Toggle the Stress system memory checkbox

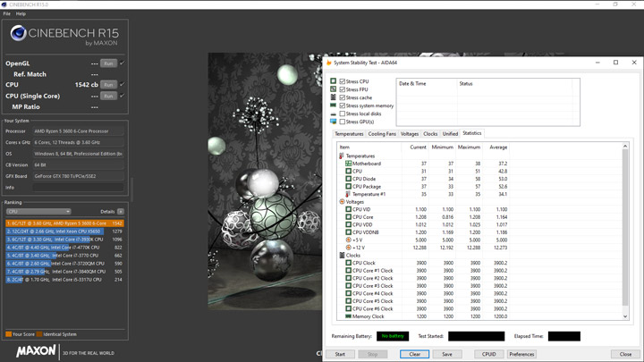tap(342, 105)
